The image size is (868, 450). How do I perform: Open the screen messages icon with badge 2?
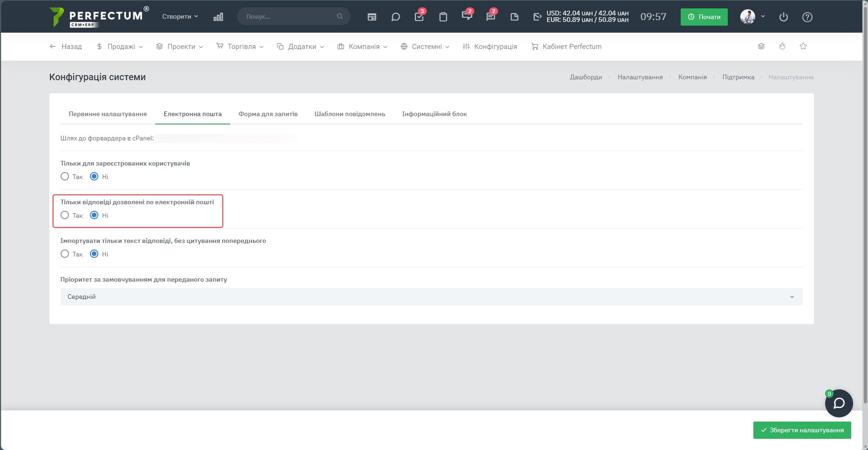click(x=467, y=16)
